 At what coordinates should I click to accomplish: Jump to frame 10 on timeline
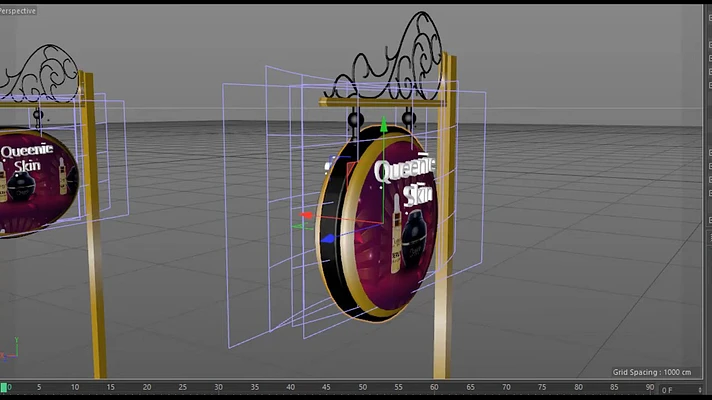click(75, 387)
